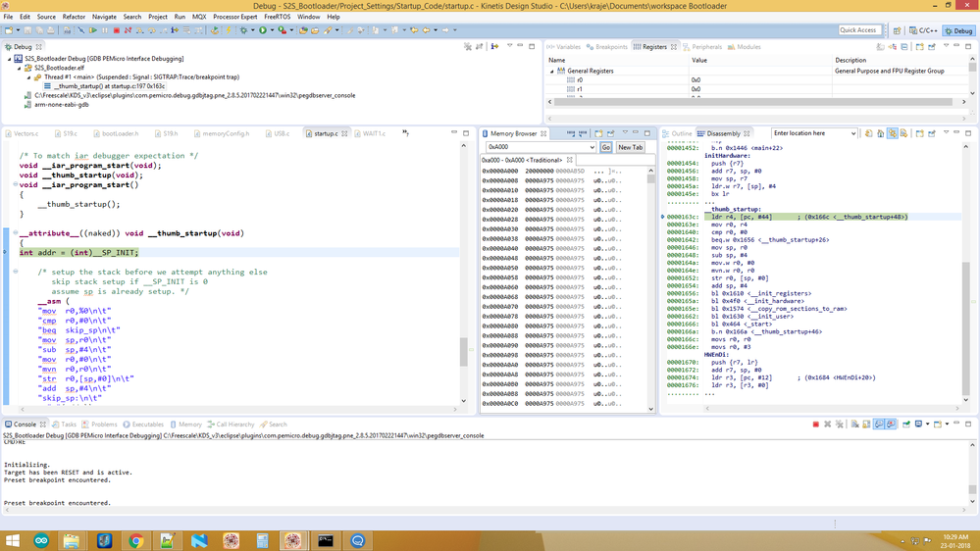
Task: Click the Resume debug button in toolbar
Action: 93,30
